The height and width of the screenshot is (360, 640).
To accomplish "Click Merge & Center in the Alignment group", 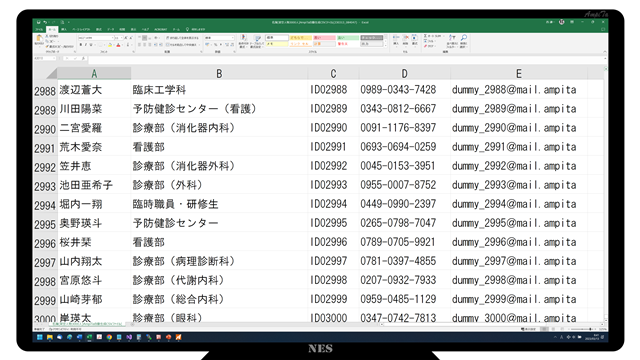I will 182,44.
